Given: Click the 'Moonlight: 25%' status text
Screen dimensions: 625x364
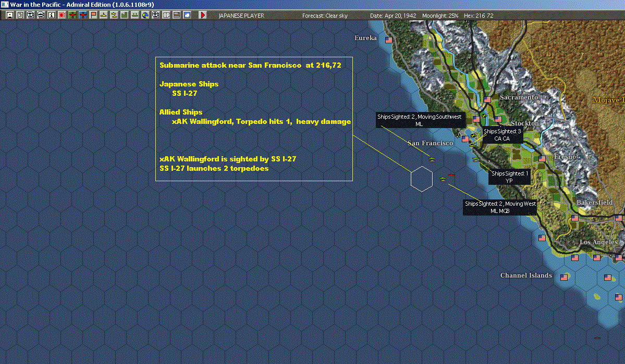Looking at the screenshot, I should coord(440,16).
